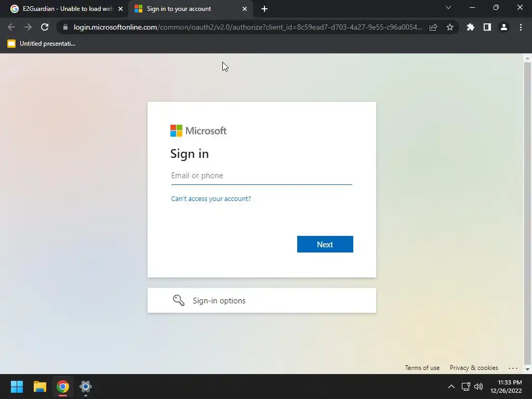Viewport: 532px width, 399px height.
Task: Open the network status tray icon
Action: pyautogui.click(x=466, y=387)
